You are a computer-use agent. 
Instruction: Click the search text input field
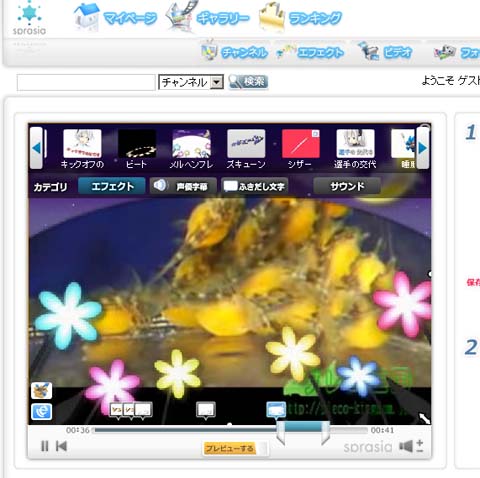86,82
